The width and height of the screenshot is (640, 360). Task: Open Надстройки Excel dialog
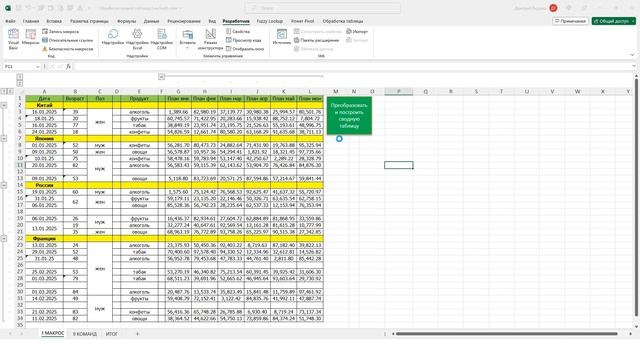click(137, 39)
